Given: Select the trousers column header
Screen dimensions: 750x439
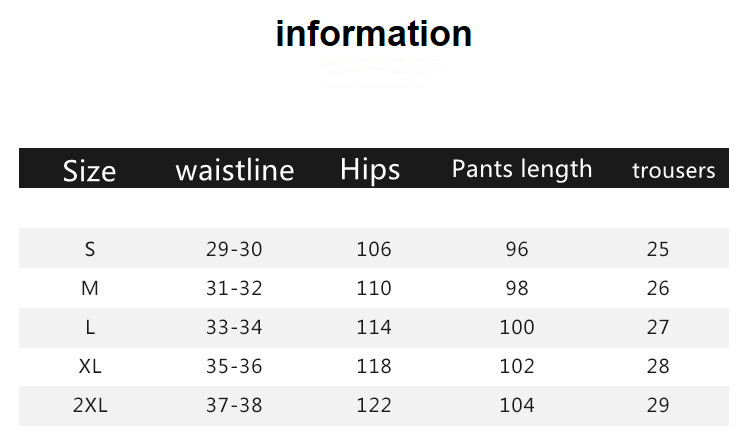Looking at the screenshot, I should tap(673, 170).
